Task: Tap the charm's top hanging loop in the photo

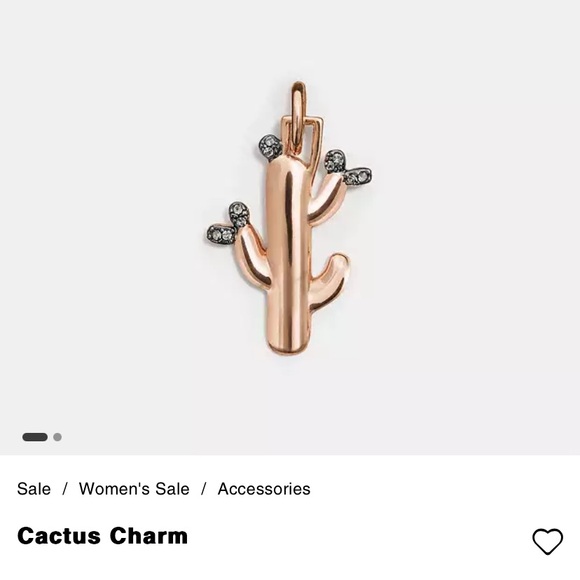Action: point(298,111)
